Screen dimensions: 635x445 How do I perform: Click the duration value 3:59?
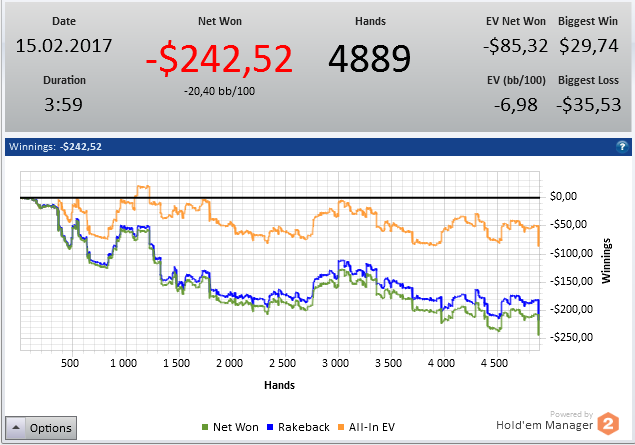(x=64, y=105)
